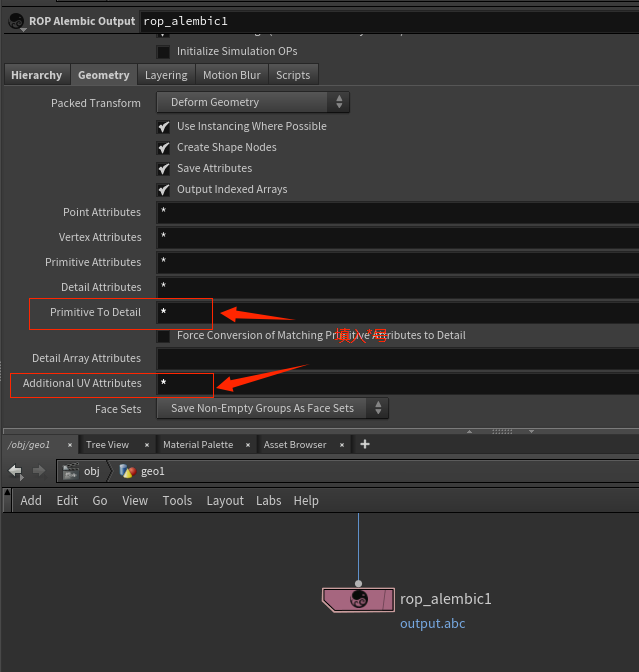The width and height of the screenshot is (639, 672).
Task: Click the Detail Array Attributes input field
Action: coord(397,358)
